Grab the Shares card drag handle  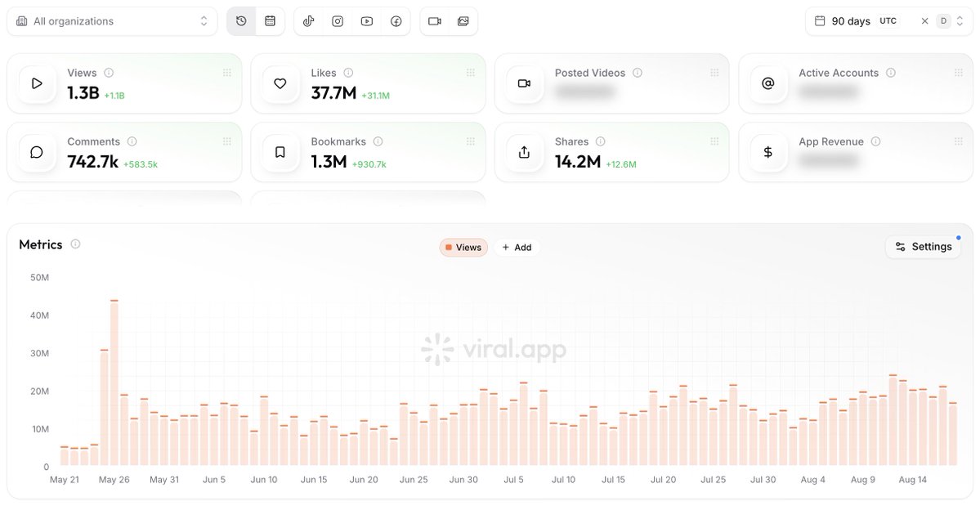[714, 142]
